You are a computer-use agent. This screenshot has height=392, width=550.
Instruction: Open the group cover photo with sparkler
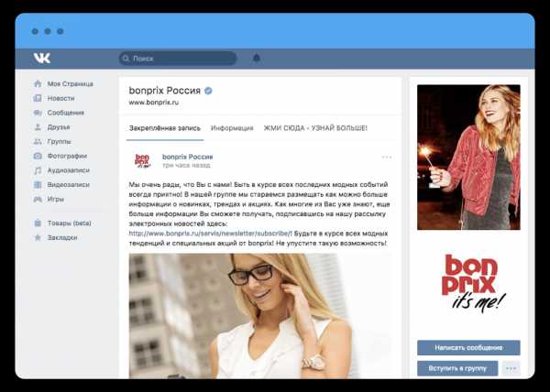pyautogui.click(x=468, y=158)
